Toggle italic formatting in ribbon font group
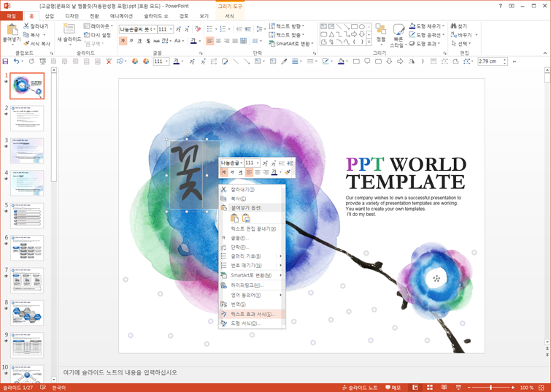The height and width of the screenshot is (392, 551). click(131, 41)
